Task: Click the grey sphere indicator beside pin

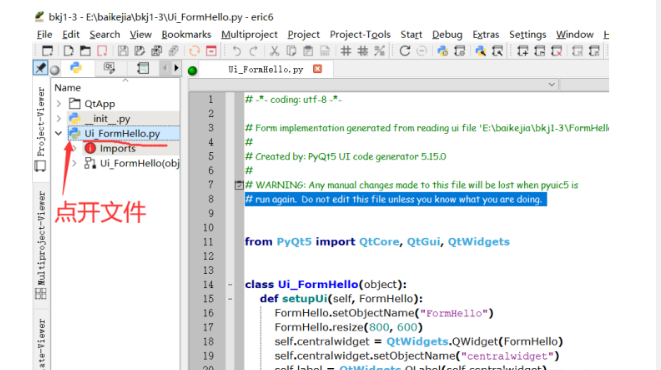Action: click(x=55, y=70)
